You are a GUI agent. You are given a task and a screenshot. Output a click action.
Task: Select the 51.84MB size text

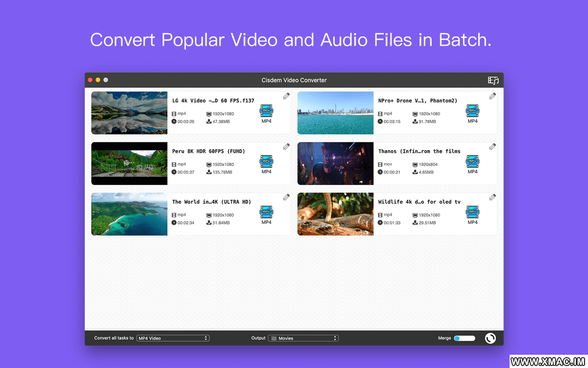pos(221,223)
